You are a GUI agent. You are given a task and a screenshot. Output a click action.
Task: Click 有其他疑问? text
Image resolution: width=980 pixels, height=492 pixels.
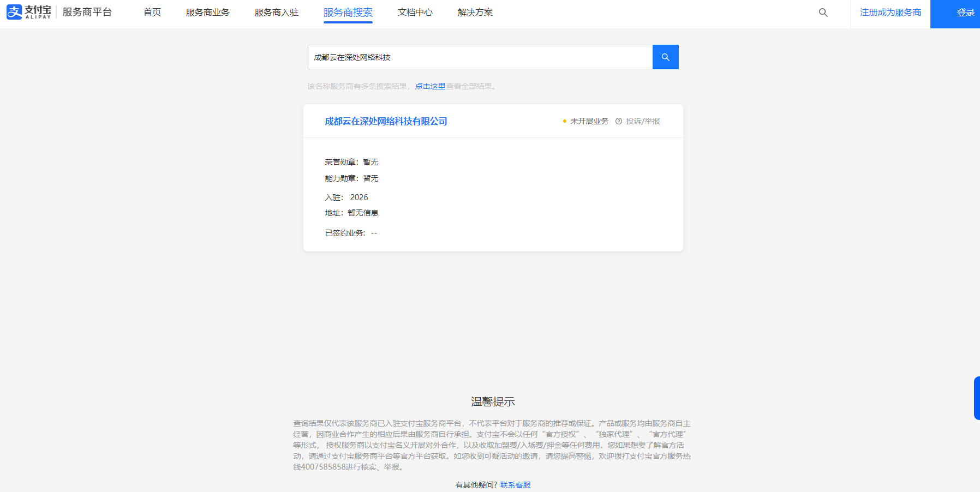[476, 485]
